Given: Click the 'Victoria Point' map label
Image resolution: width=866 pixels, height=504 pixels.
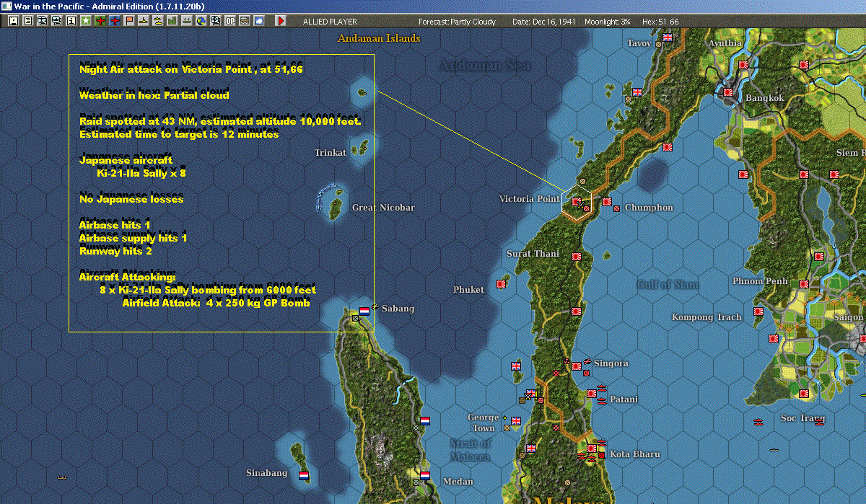Looking at the screenshot, I should [x=529, y=199].
